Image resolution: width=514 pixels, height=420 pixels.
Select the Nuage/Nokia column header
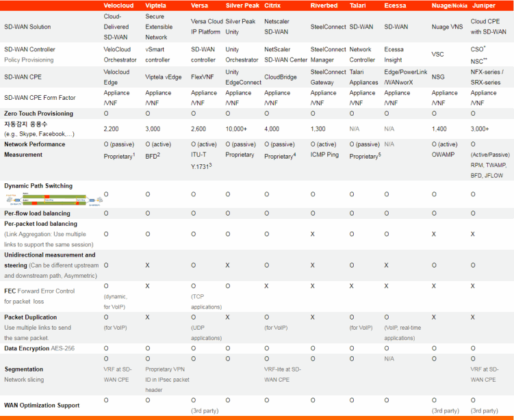[x=450, y=5]
